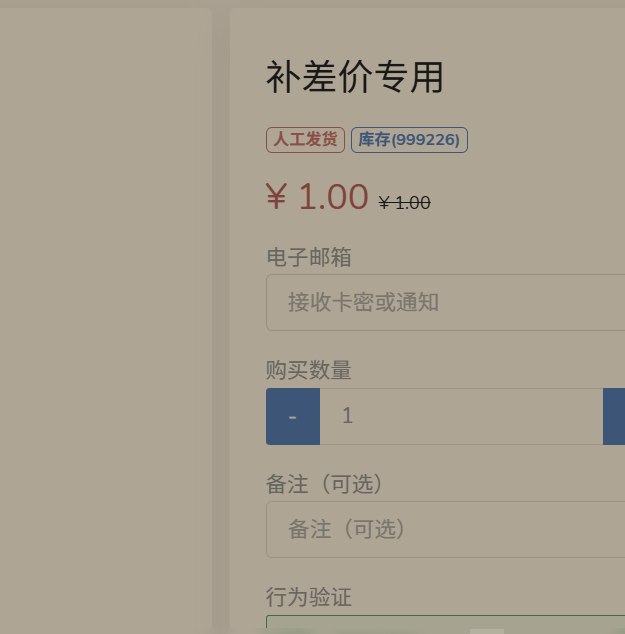625x634 pixels.
Task: Open the 行为验证 captcha verification box
Action: [445, 625]
